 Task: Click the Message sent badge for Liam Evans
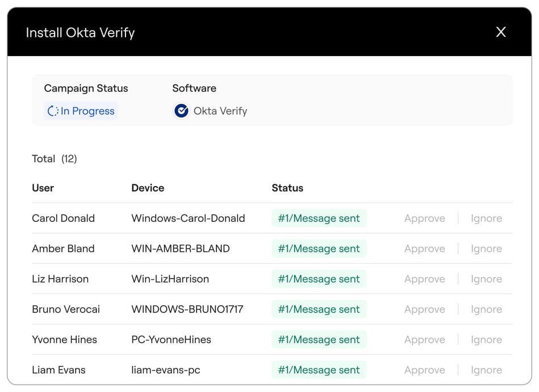319,369
